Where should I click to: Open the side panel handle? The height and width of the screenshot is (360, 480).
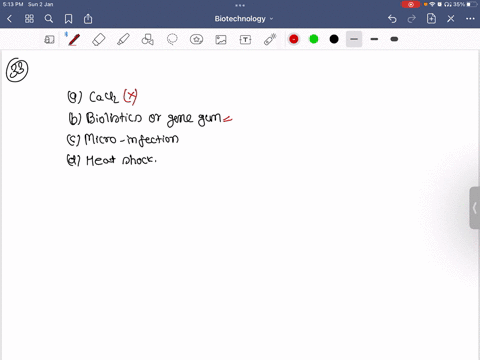[x=475, y=208]
